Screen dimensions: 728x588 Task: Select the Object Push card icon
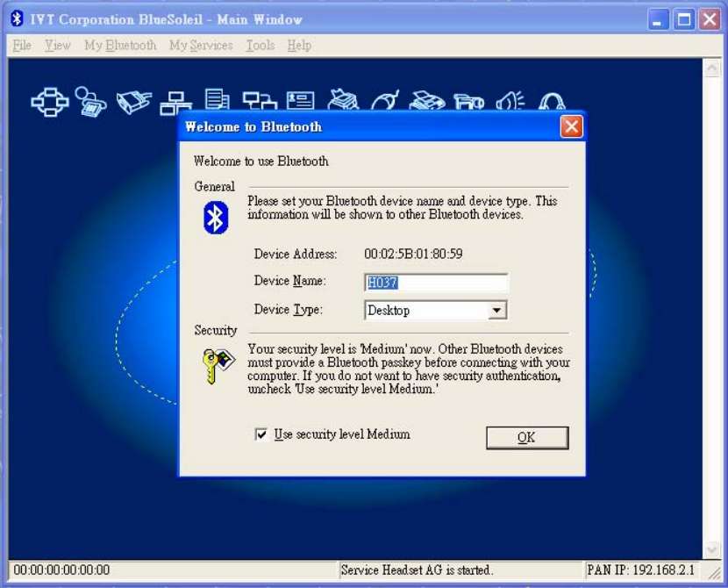[x=300, y=100]
